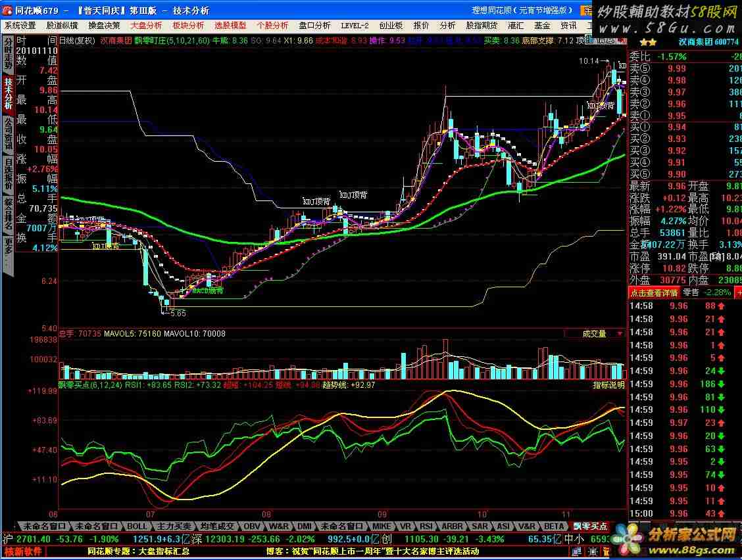Screen dimensions: 742x560
Task: Open the 报价 menu
Action: [421, 26]
